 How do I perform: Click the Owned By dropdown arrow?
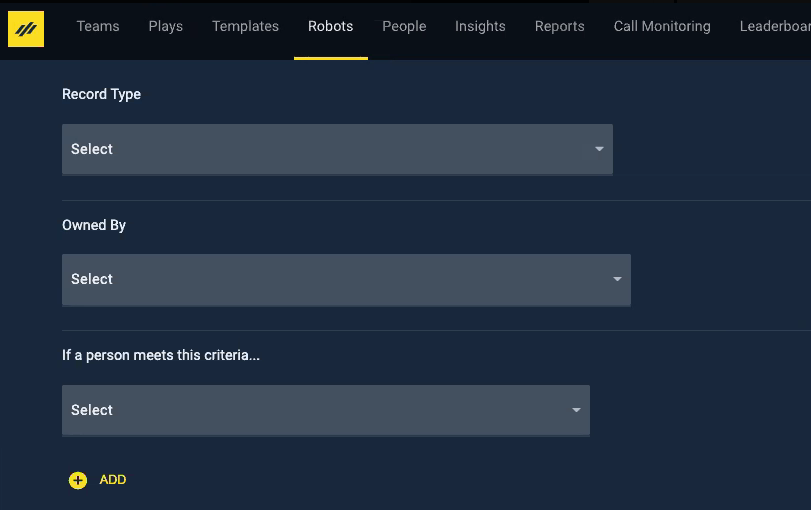[617, 279]
